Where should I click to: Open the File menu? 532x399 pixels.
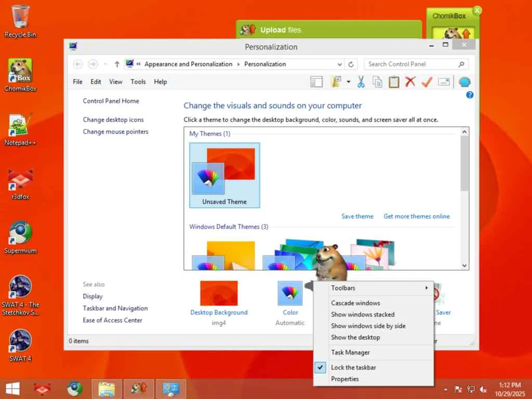78,82
